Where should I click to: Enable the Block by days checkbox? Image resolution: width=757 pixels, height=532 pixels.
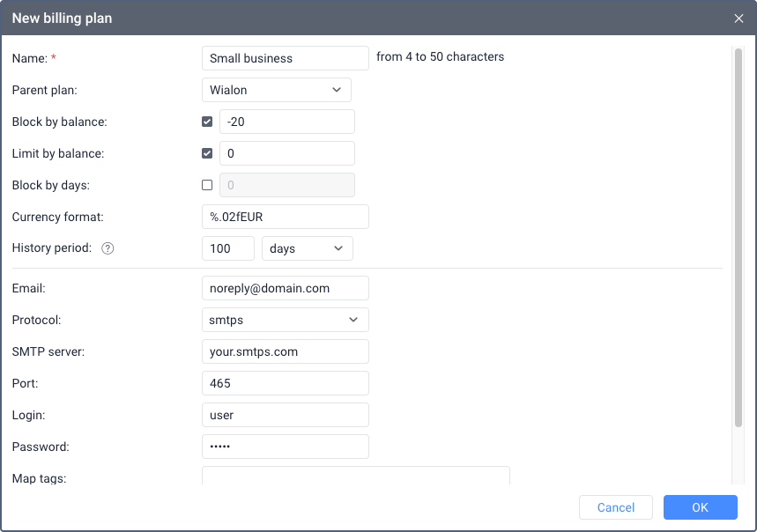pos(207,185)
